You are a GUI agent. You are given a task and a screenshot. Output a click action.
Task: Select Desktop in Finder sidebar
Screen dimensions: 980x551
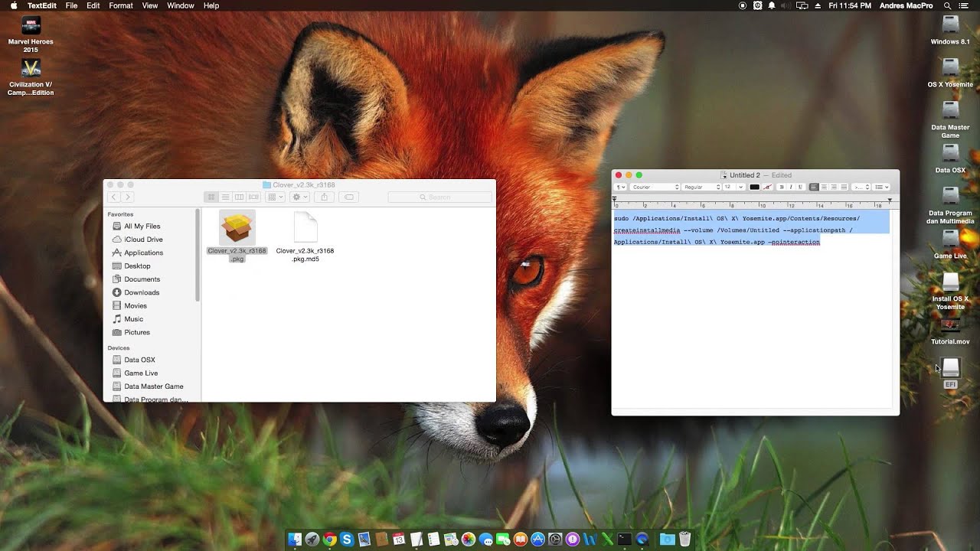137,266
